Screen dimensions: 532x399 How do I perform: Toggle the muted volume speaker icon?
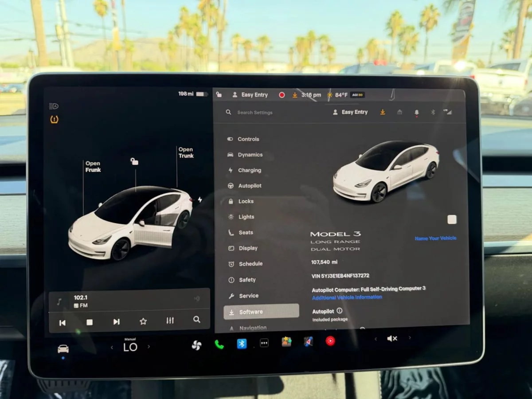pos(392,339)
